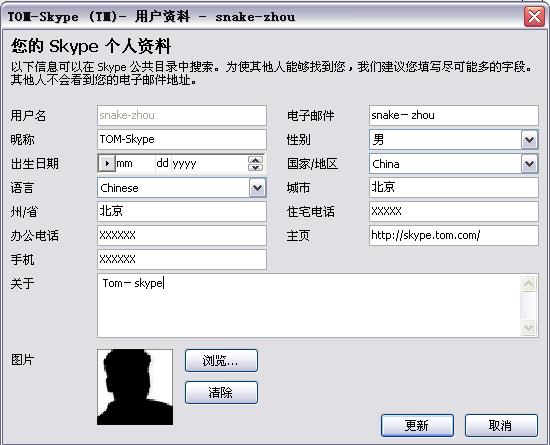Click the 主页 homepage URL field

click(x=454, y=235)
